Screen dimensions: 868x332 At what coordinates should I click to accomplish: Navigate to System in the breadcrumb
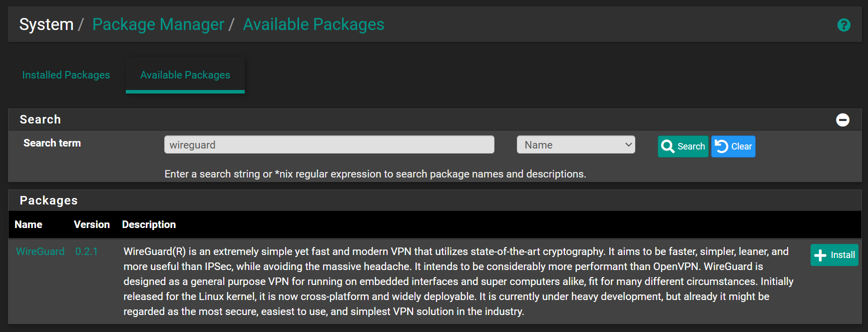click(46, 23)
